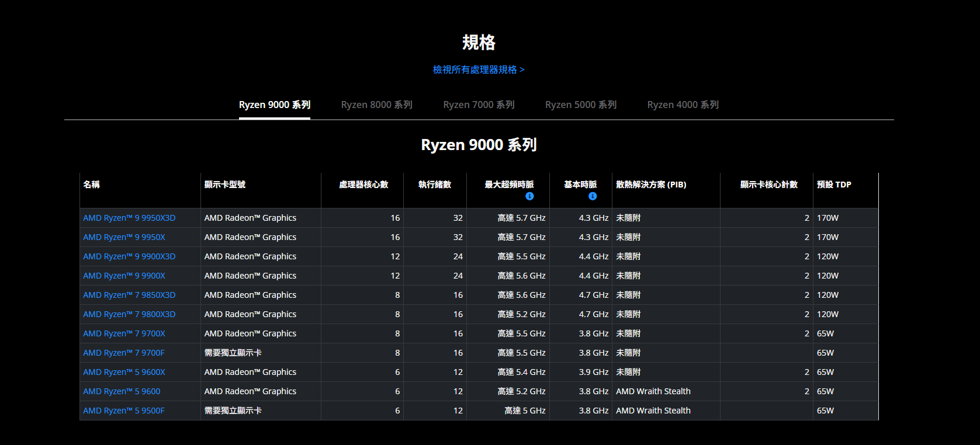Switch to Ryzen 8000 系列 tab
Screen dimensions: 980x445
click(x=376, y=105)
